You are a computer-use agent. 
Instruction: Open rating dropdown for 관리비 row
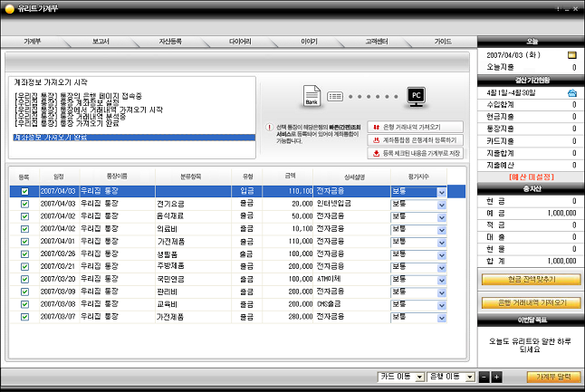click(442, 293)
